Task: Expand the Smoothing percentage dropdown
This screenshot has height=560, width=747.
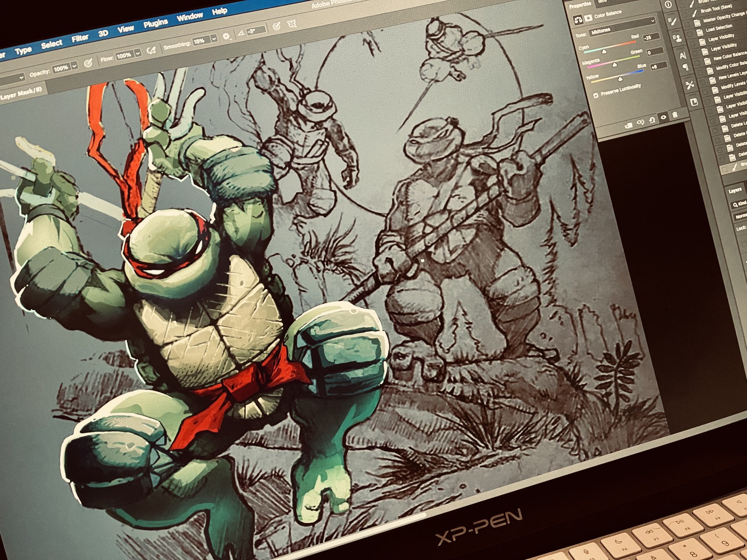Action: tap(214, 39)
